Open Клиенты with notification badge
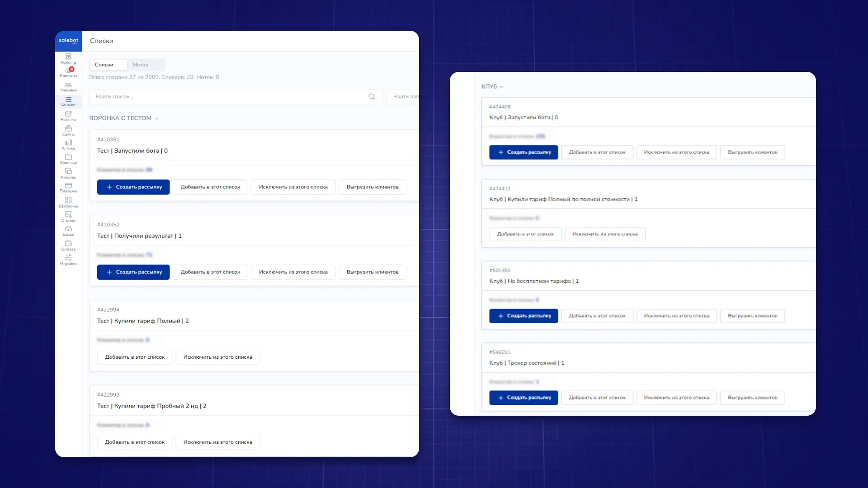The width and height of the screenshot is (868, 488). 68,71
